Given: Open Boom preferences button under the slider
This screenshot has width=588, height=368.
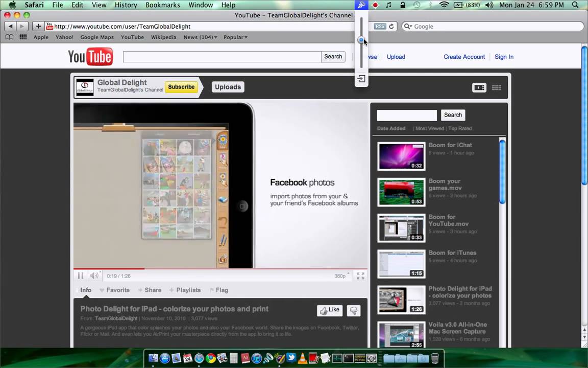Looking at the screenshot, I should 361,79.
